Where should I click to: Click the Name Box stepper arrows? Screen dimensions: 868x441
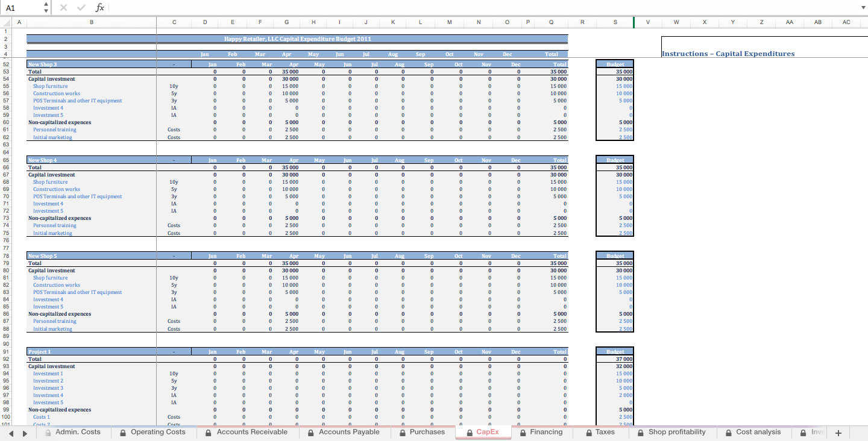46,8
